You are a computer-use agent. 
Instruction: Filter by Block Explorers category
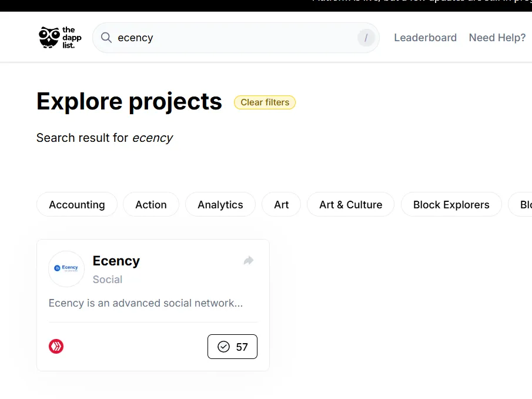click(451, 204)
